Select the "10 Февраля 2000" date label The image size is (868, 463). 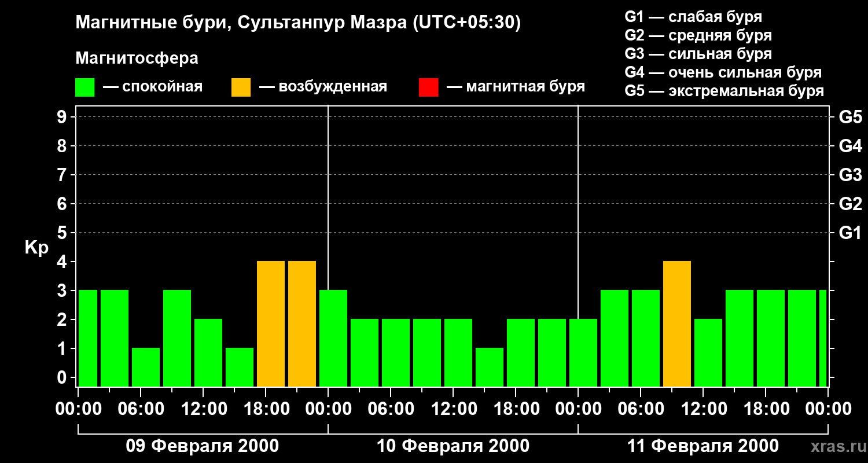[x=453, y=446]
